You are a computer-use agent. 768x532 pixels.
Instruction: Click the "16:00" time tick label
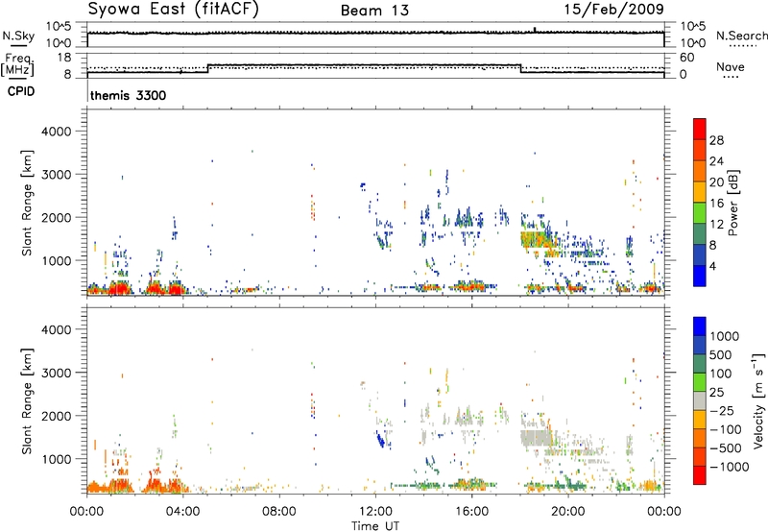point(471,512)
